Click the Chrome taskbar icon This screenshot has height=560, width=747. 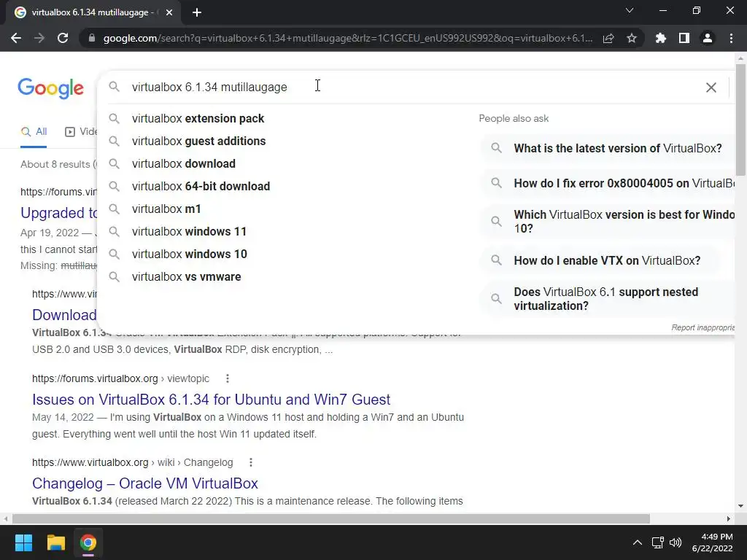click(x=88, y=542)
